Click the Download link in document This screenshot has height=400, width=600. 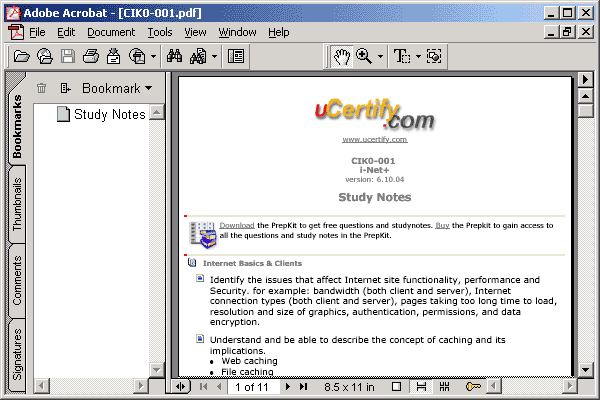click(x=237, y=225)
